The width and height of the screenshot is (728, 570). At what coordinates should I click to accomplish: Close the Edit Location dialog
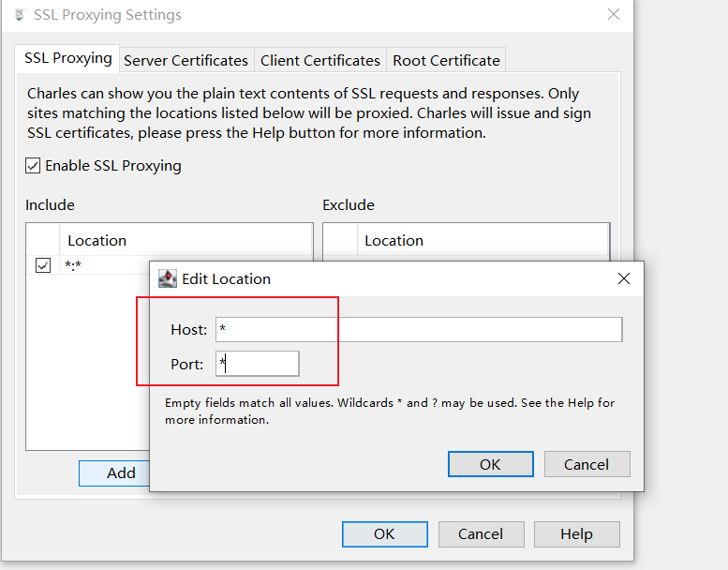(x=624, y=278)
